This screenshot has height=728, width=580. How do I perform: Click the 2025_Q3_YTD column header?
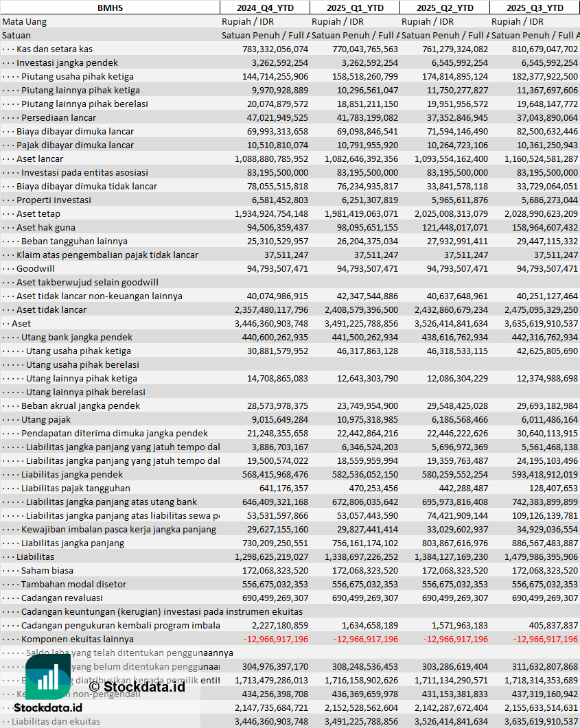click(535, 8)
